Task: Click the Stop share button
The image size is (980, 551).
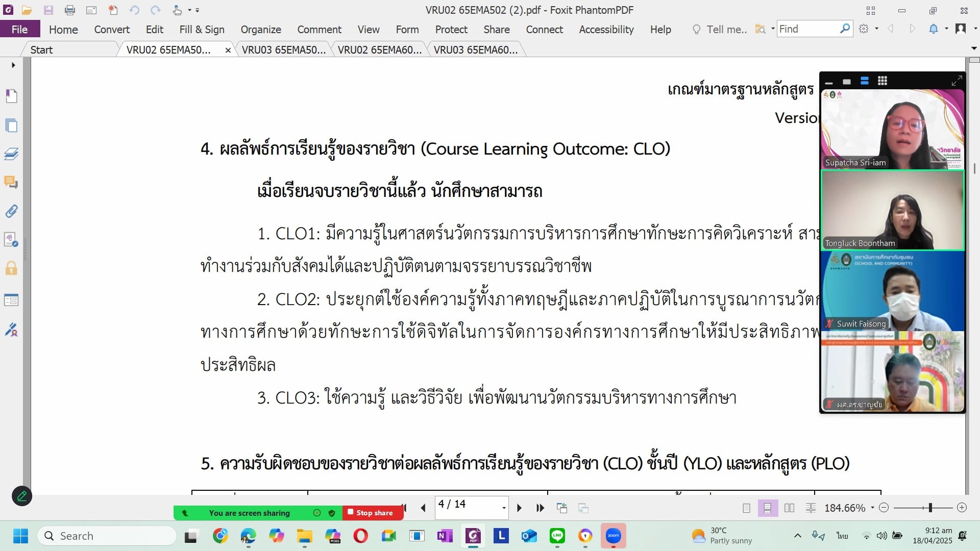Action: (x=373, y=513)
